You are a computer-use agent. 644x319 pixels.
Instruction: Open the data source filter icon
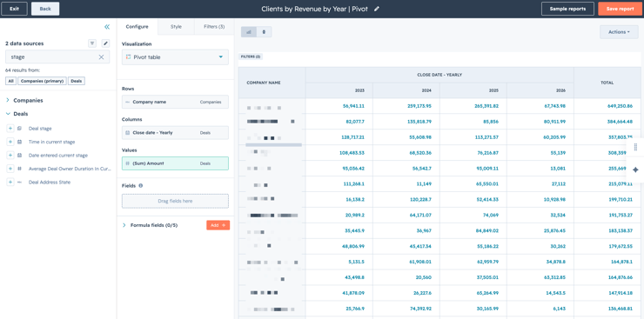coord(92,43)
